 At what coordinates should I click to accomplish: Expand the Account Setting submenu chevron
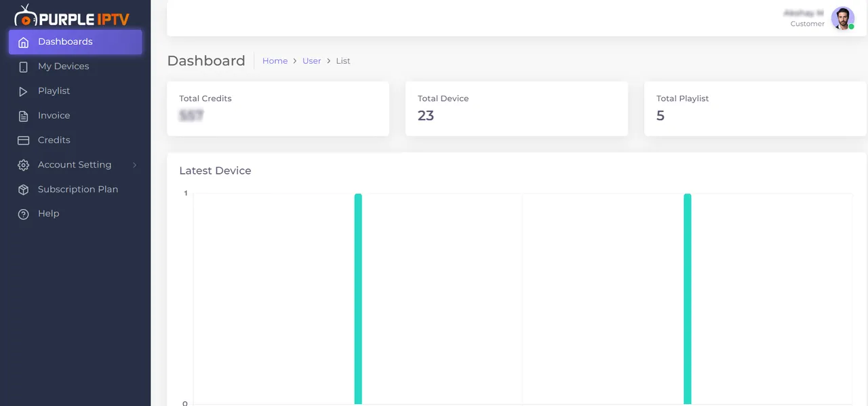(x=134, y=165)
